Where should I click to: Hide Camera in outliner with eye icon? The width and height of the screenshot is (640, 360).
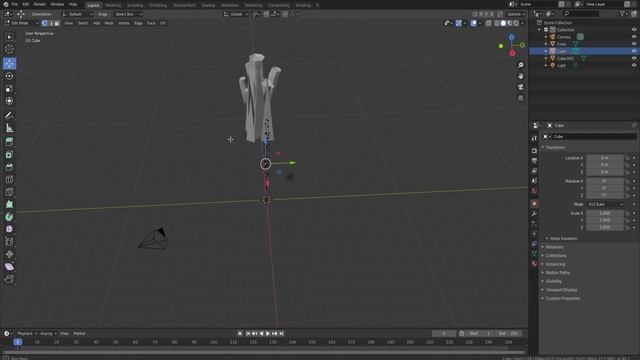[x=634, y=37]
